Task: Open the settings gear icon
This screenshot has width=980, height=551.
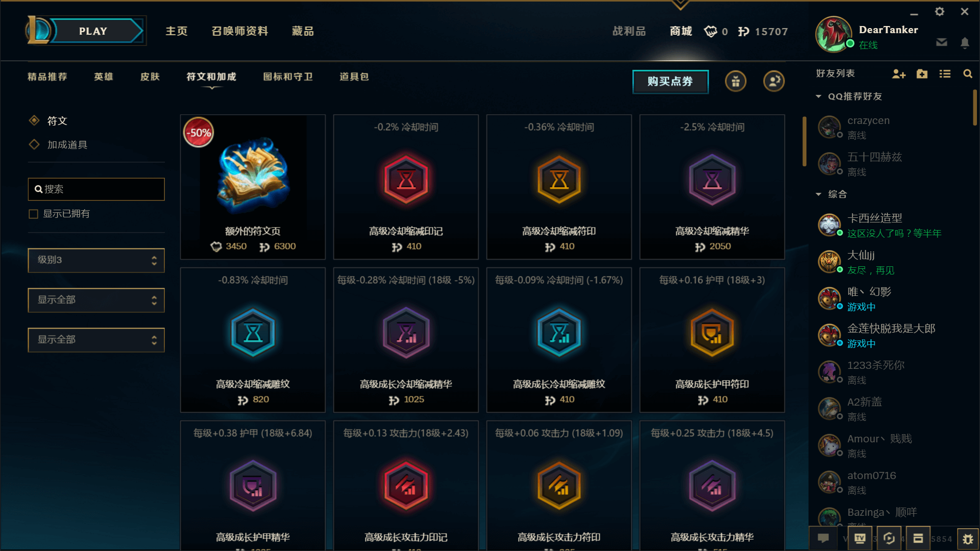Action: coord(940,12)
